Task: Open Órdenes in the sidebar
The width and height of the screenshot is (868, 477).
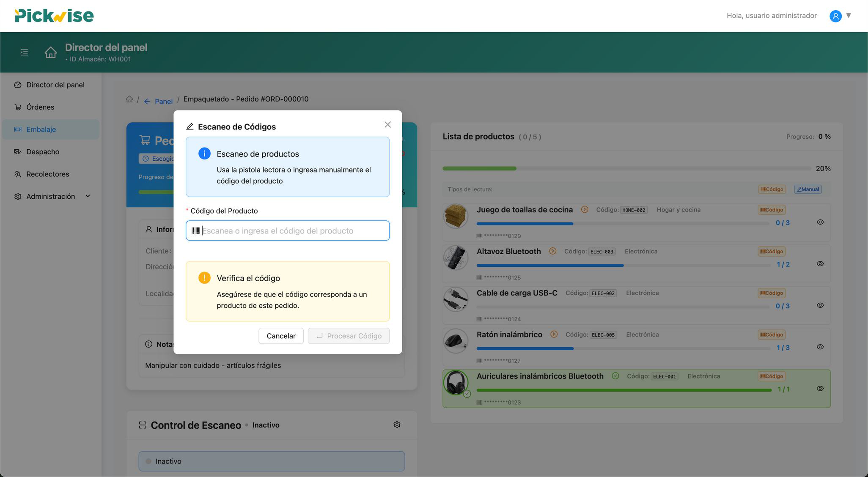Action: [40, 107]
